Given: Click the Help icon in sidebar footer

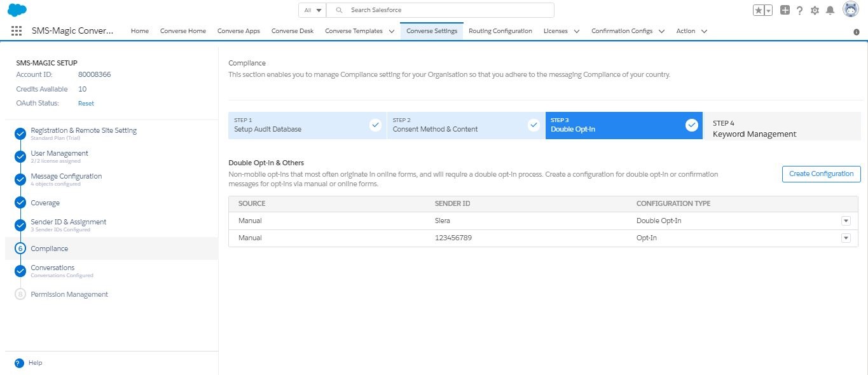Looking at the screenshot, I should (19, 363).
